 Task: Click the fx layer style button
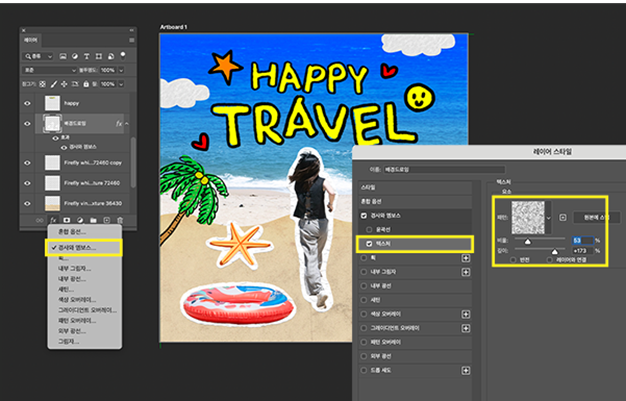click(53, 220)
